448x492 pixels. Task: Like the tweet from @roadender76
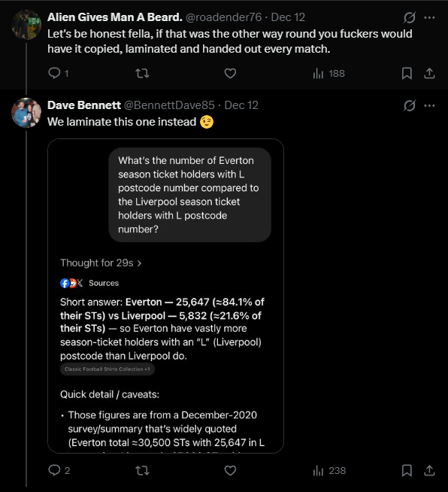(x=230, y=74)
